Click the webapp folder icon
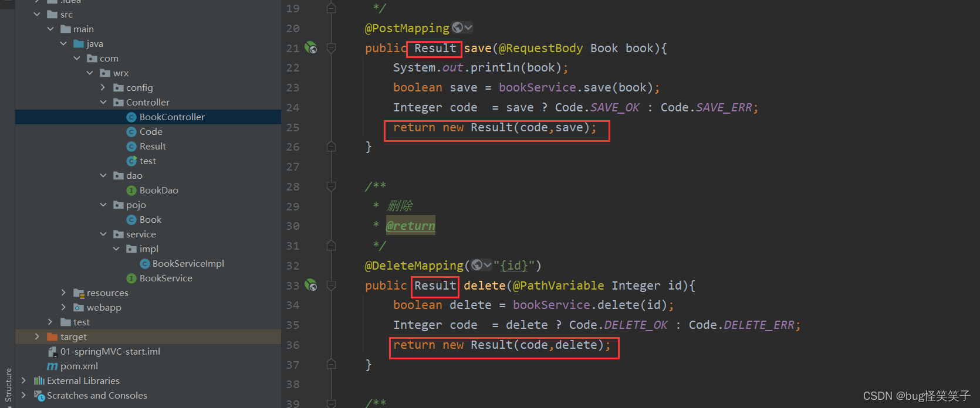This screenshot has height=408, width=980. click(x=79, y=307)
